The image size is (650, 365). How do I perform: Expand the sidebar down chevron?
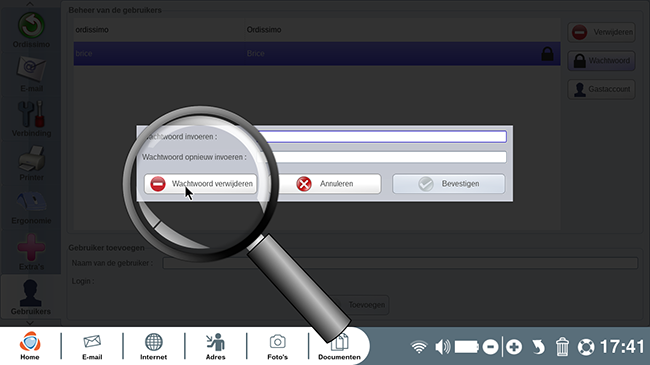click(x=30, y=322)
